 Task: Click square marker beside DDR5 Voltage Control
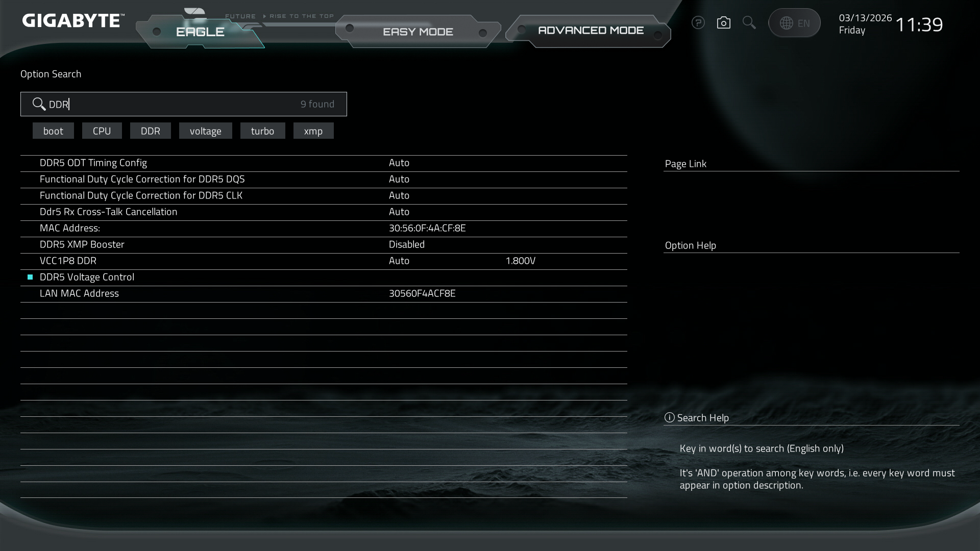click(30, 277)
